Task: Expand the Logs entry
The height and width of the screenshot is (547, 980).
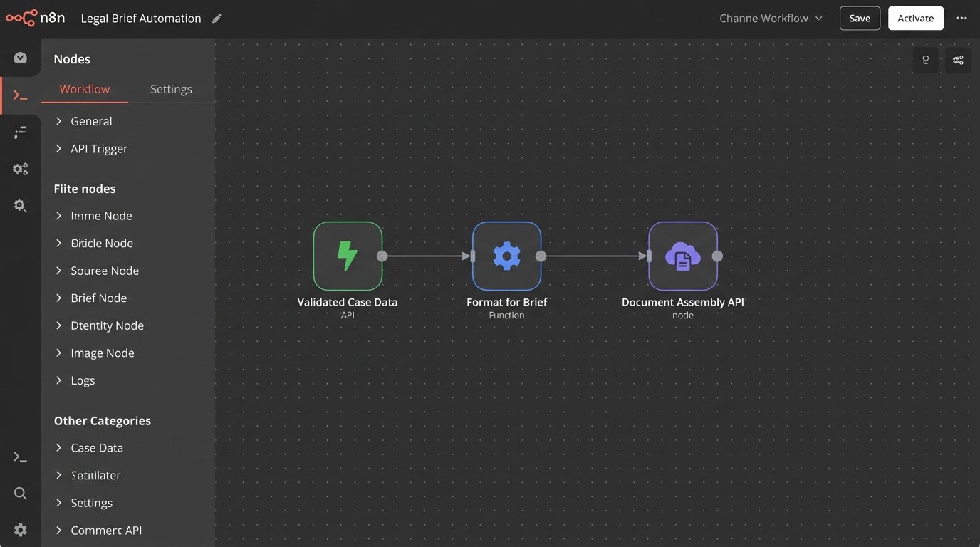Action: [83, 380]
